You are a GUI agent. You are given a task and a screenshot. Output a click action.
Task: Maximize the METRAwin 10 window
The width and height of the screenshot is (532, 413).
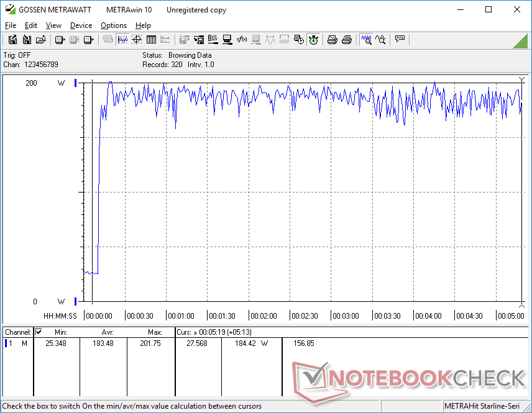point(488,9)
